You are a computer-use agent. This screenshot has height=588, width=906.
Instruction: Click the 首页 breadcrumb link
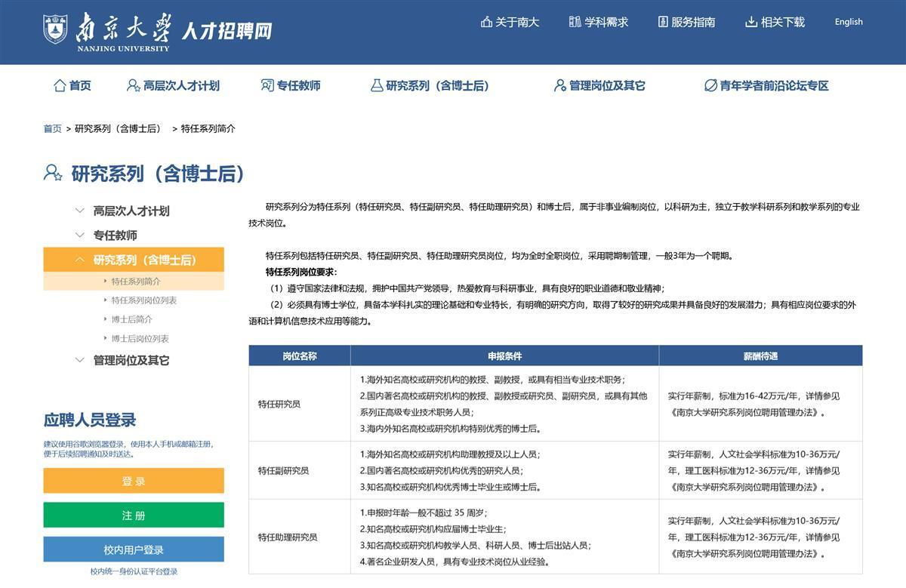coord(52,128)
